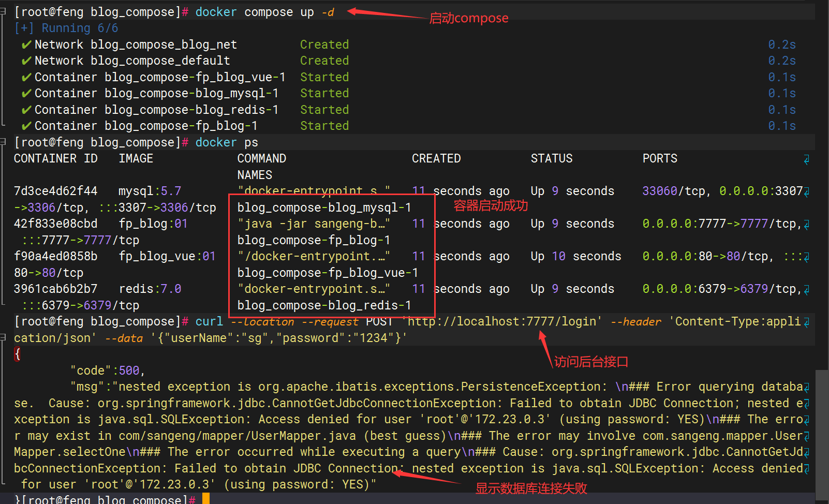
Task: Click container ID '42f833e08cbd'
Action: coord(55,224)
